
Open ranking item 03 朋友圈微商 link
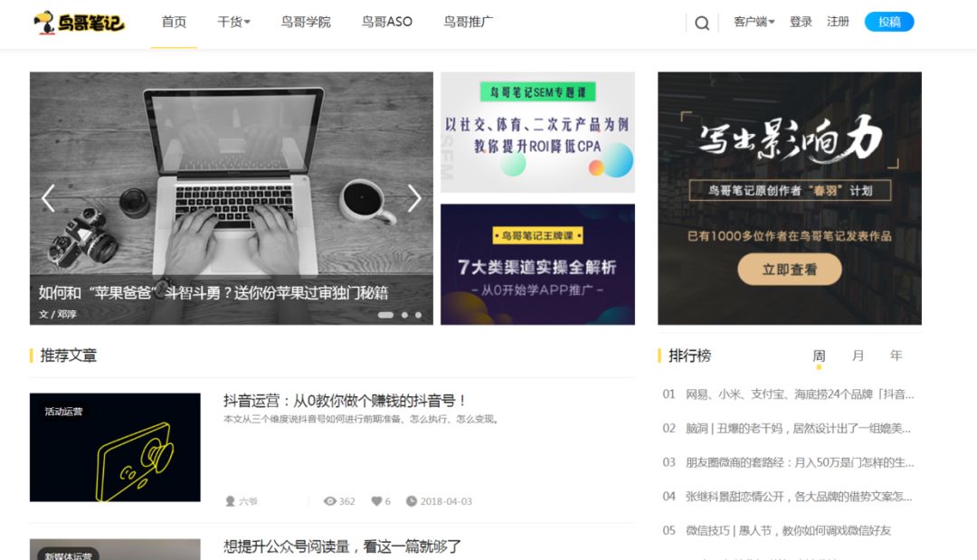click(x=800, y=462)
